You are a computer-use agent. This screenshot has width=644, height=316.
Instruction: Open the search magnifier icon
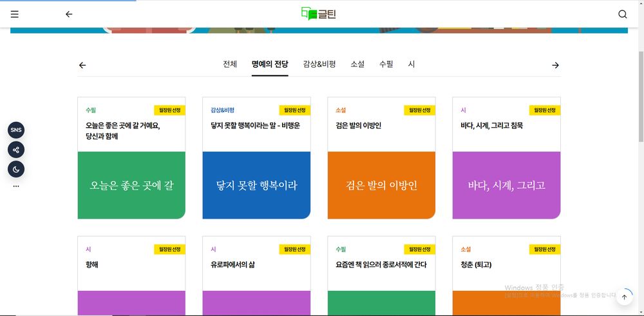[x=622, y=14]
